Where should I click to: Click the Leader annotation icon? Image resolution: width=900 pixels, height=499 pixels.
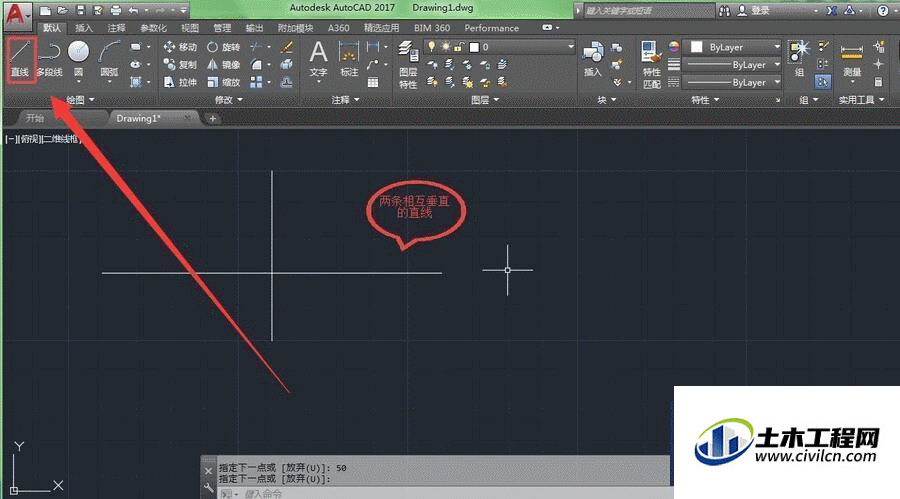tap(373, 64)
